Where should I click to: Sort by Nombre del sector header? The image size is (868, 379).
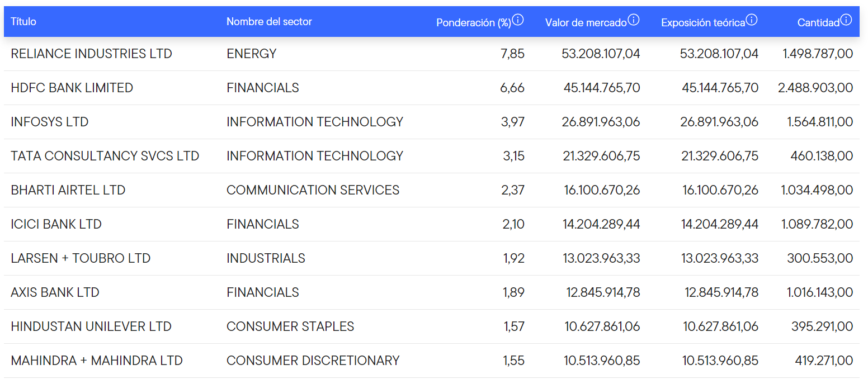coord(269,22)
